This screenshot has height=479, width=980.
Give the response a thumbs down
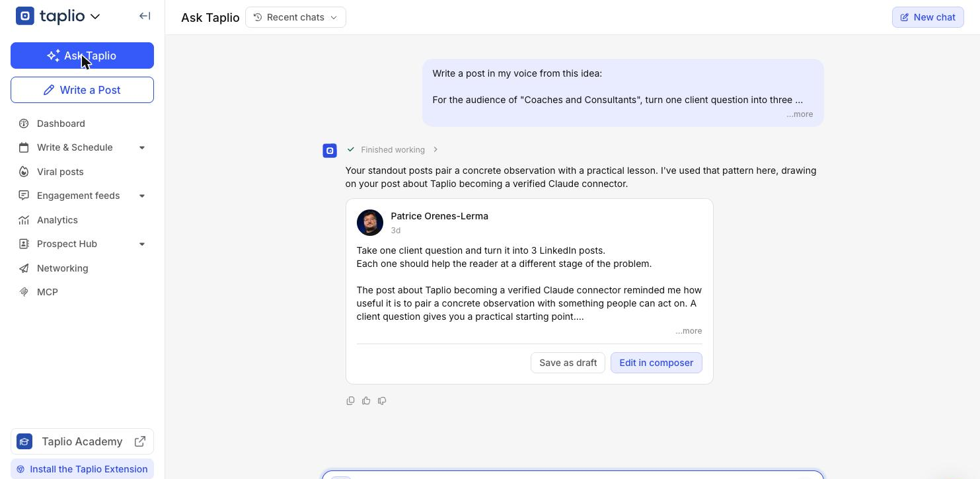pyautogui.click(x=382, y=400)
